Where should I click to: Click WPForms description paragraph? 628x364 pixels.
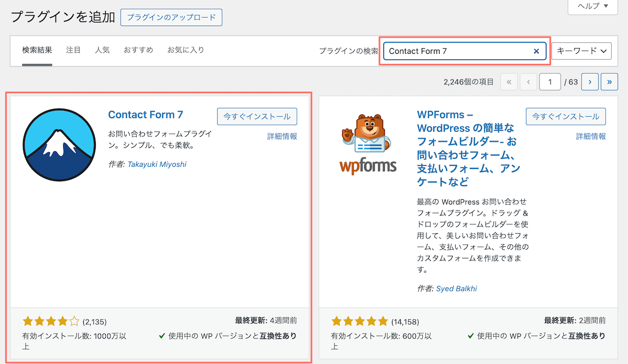point(472,236)
